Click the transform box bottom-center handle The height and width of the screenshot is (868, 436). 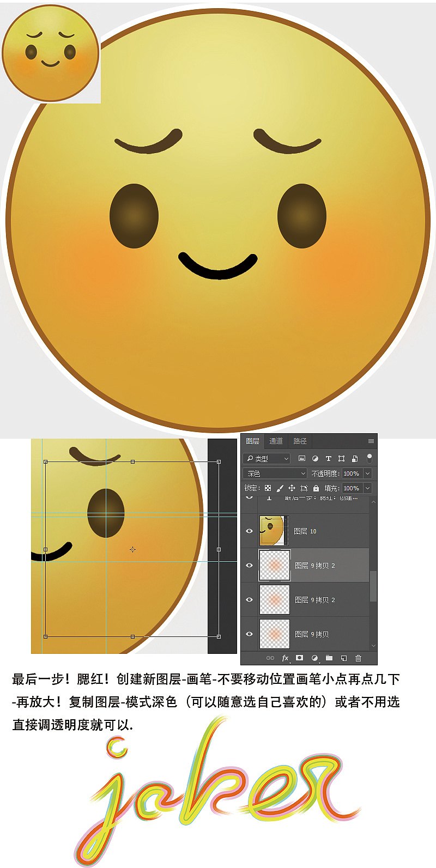[132, 636]
